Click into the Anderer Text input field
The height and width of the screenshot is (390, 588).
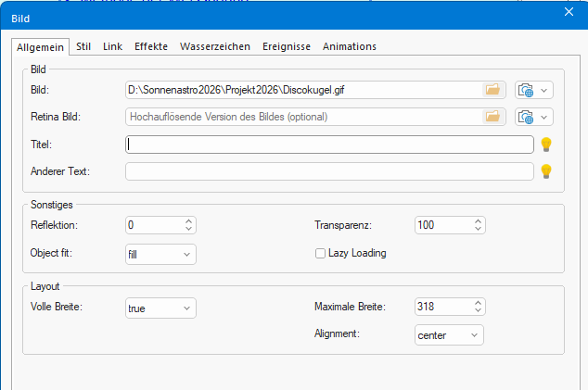coord(329,171)
